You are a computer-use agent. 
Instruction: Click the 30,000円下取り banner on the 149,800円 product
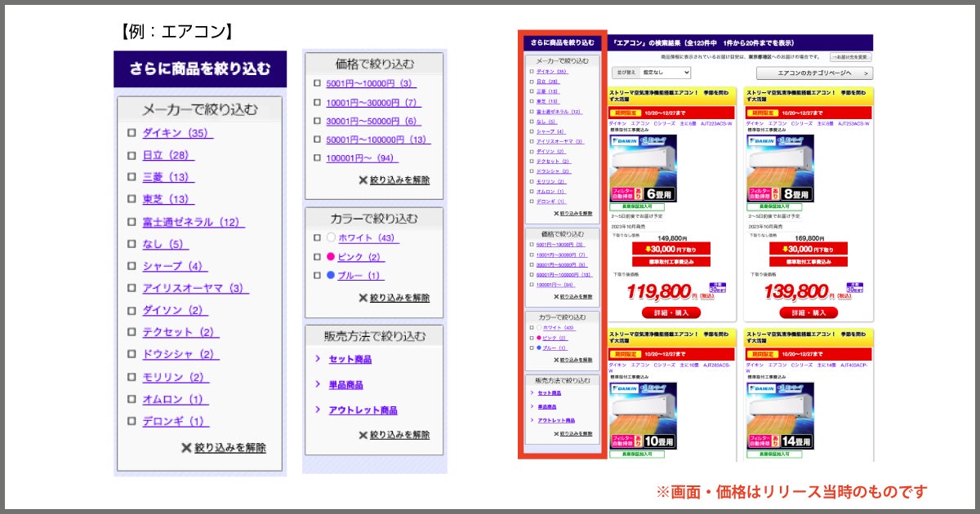[671, 249]
